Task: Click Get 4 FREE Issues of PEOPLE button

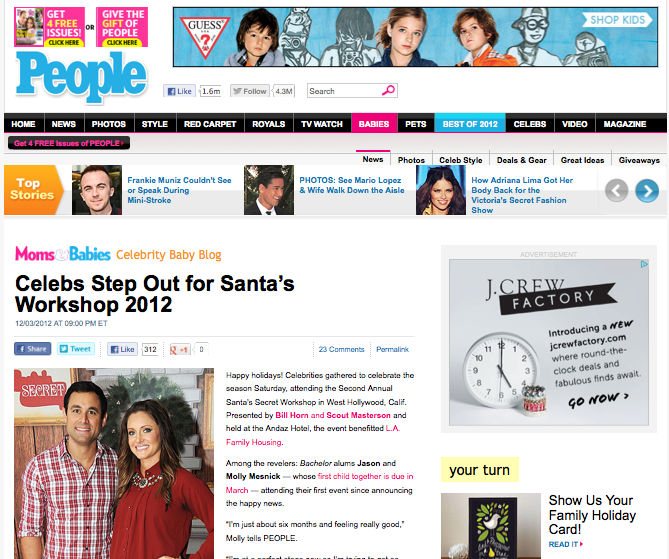Action: tap(69, 143)
